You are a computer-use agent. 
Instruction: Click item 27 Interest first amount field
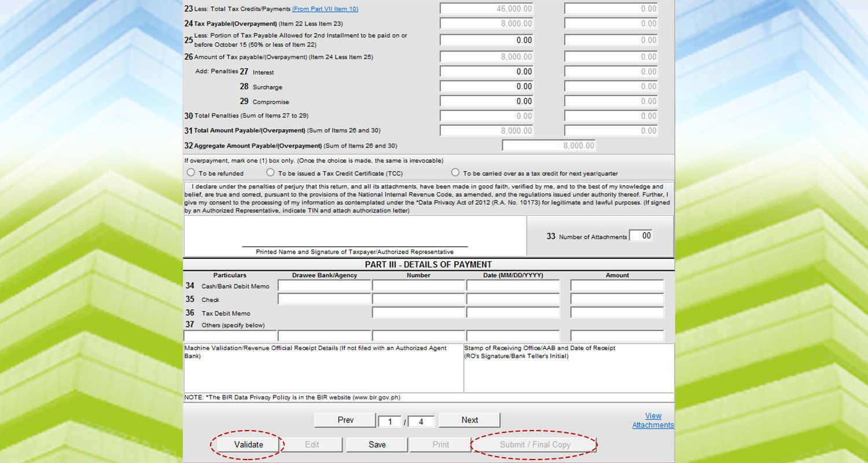[487, 72]
